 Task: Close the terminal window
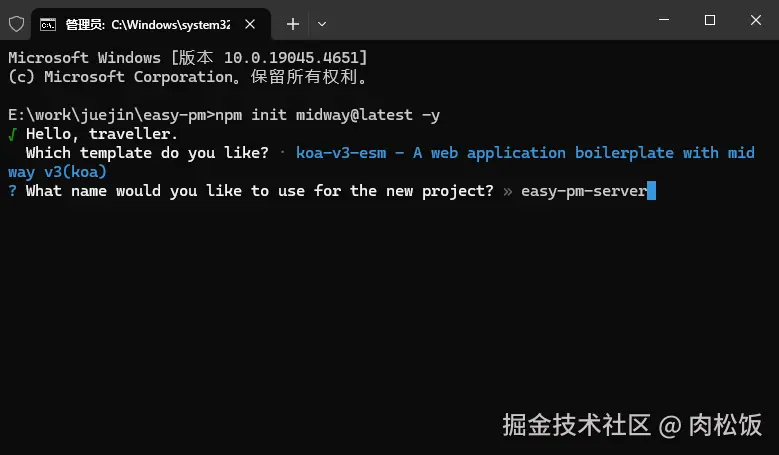click(x=755, y=20)
